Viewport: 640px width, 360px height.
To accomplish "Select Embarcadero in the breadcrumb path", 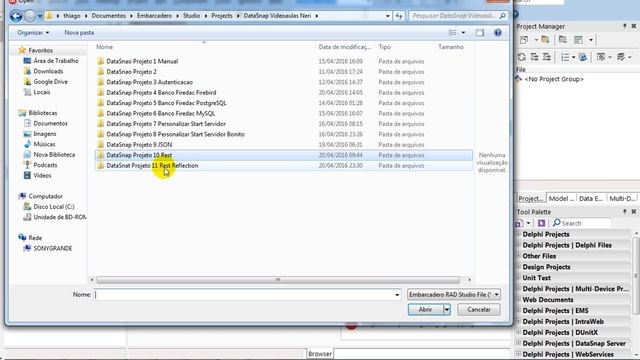I will (x=154, y=16).
